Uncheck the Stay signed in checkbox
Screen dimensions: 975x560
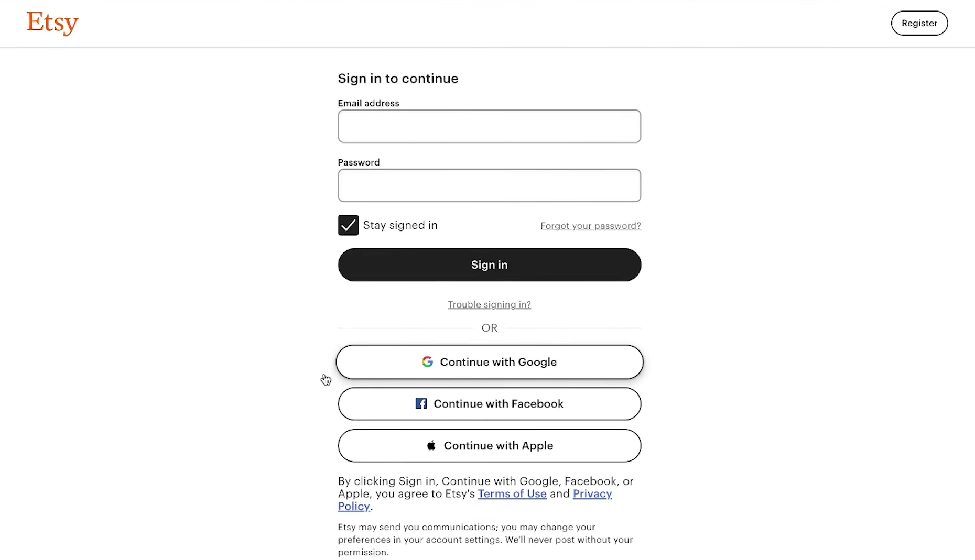point(348,225)
